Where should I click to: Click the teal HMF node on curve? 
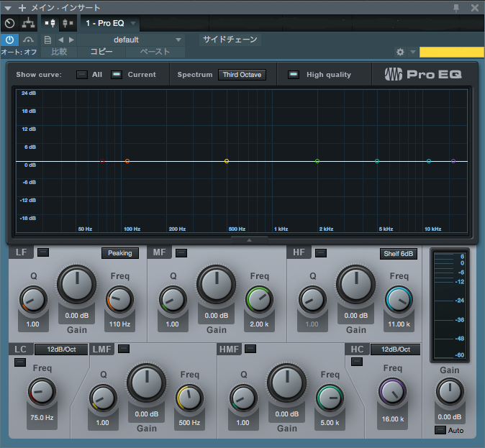[x=377, y=161]
